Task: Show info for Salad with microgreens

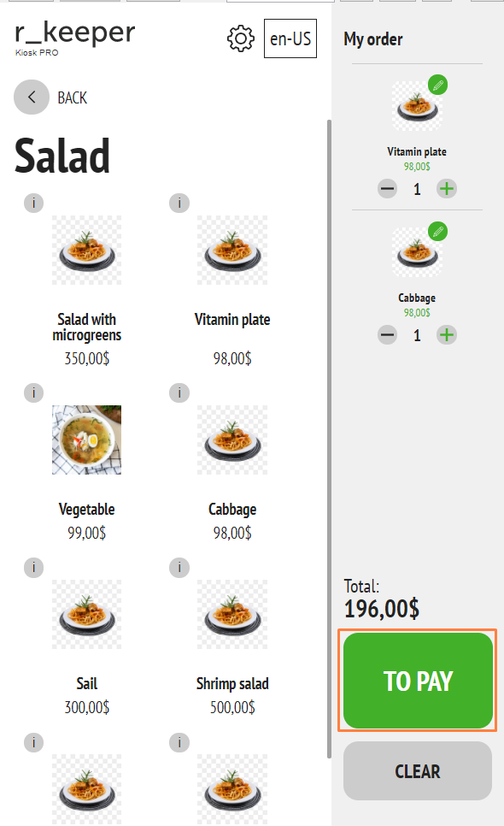Action: (x=33, y=203)
